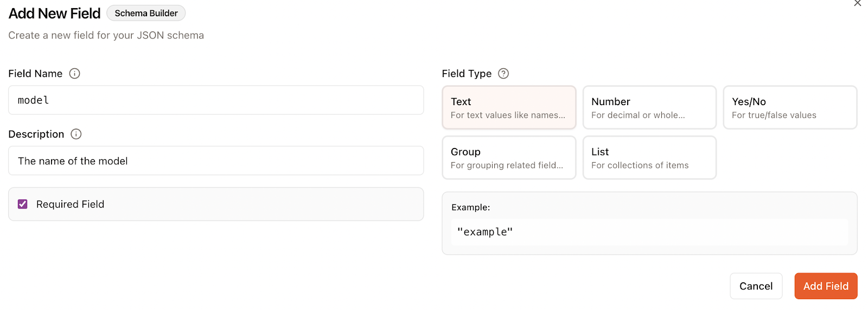
Task: Click the 'Description' label text
Action: tap(36, 134)
